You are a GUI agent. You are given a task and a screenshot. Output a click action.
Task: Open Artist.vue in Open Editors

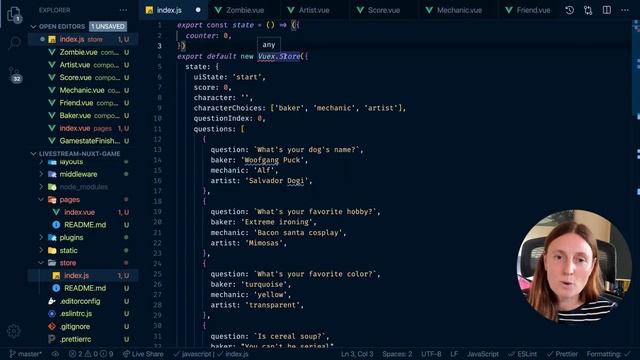point(83,65)
